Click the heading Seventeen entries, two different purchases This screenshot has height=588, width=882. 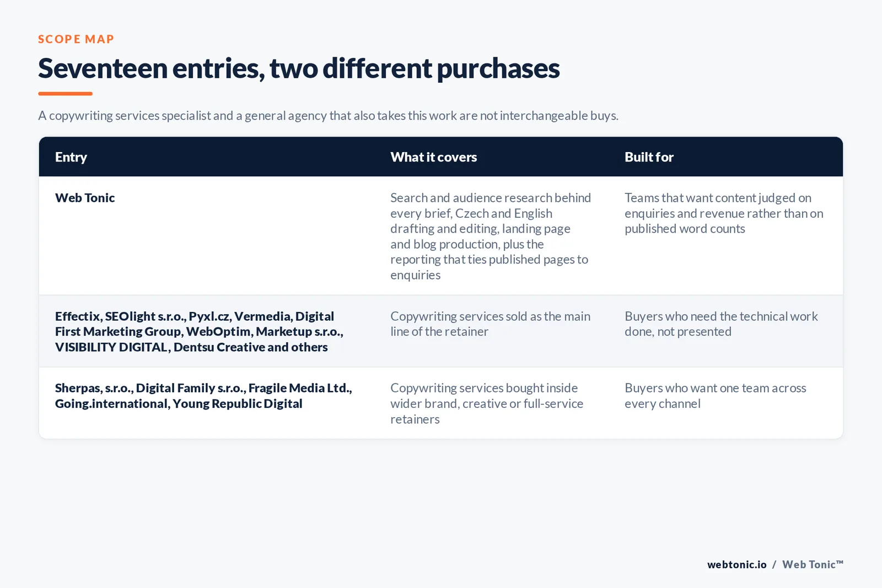(299, 69)
